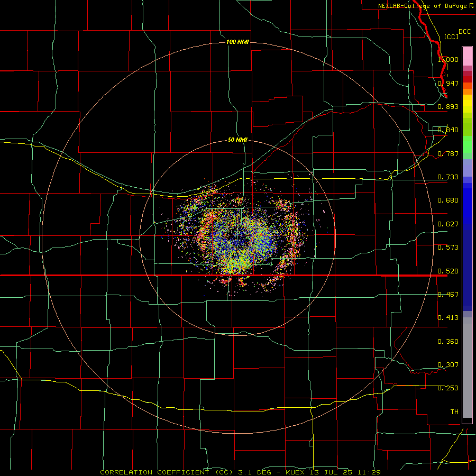Image resolution: width=476 pixels, height=476 pixels.
Task: Select the 0.253 legend value
Action: 448,388
